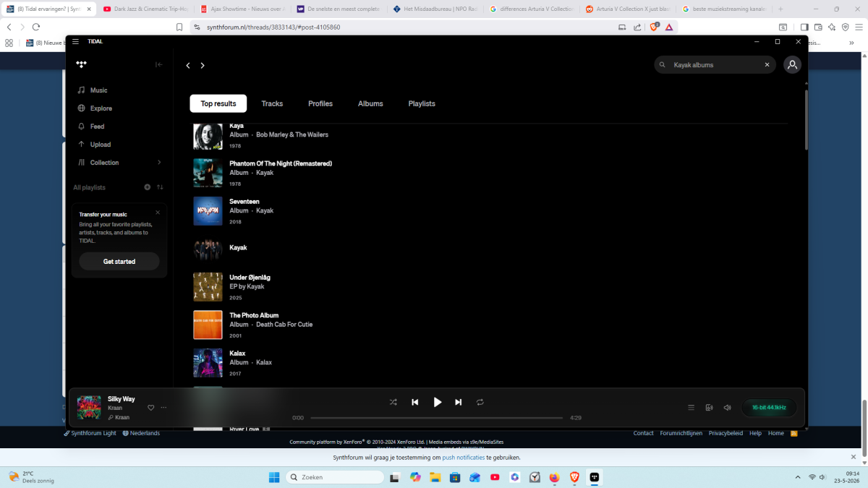Switch to the Playlists tab

point(422,103)
